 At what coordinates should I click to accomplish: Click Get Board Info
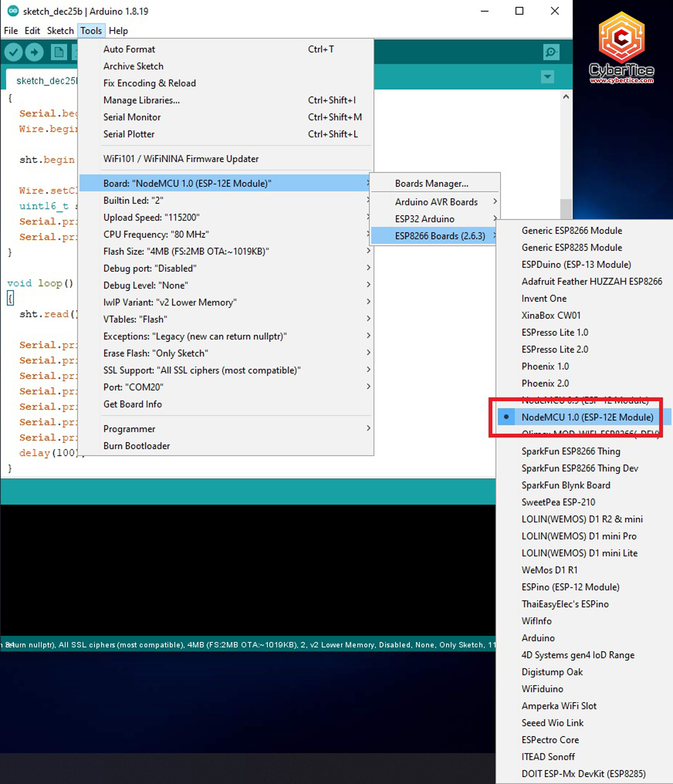pyautogui.click(x=132, y=404)
